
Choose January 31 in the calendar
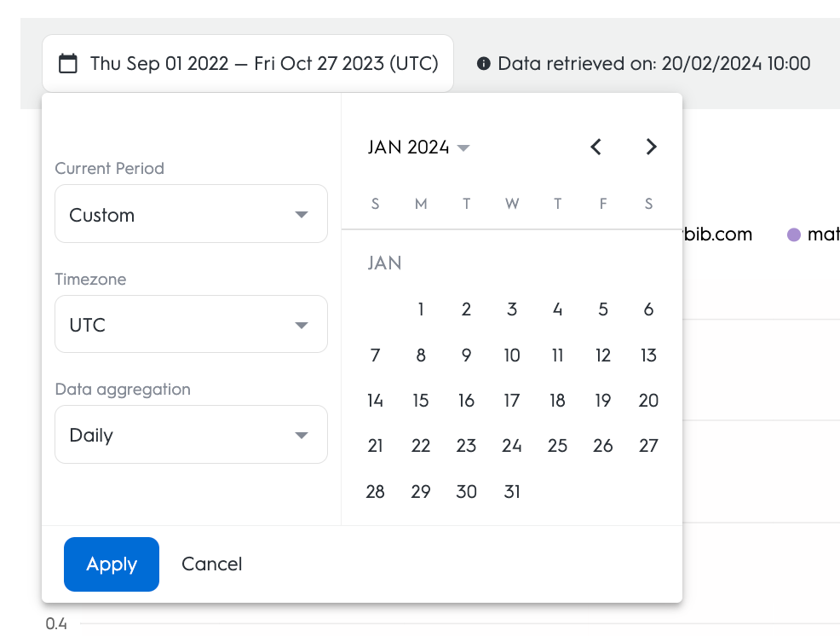512,492
